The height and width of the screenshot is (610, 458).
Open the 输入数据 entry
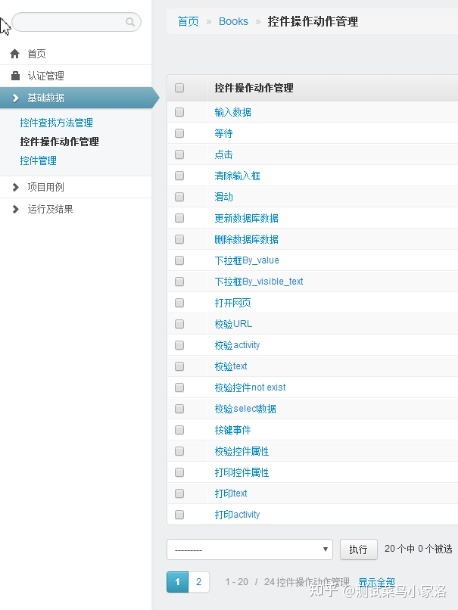click(x=233, y=112)
